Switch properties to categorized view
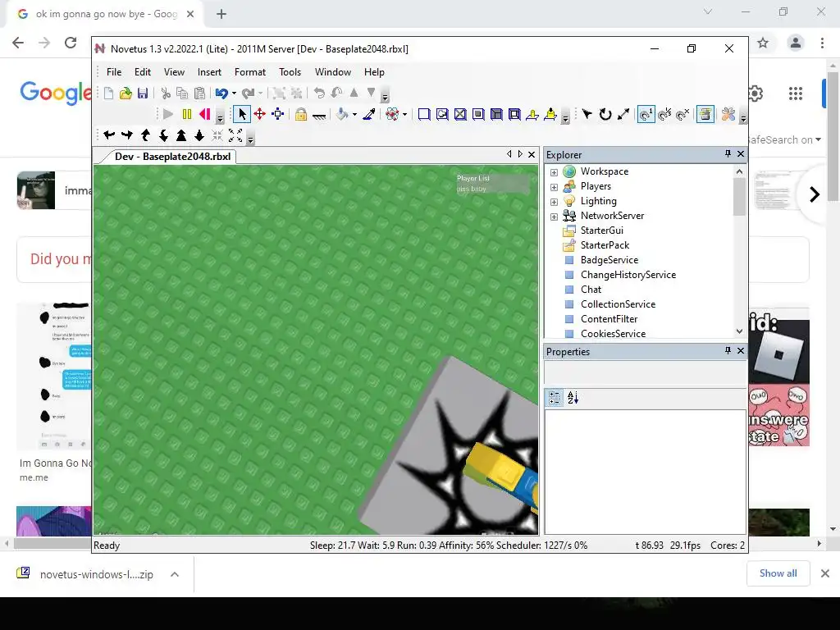 [x=555, y=398]
